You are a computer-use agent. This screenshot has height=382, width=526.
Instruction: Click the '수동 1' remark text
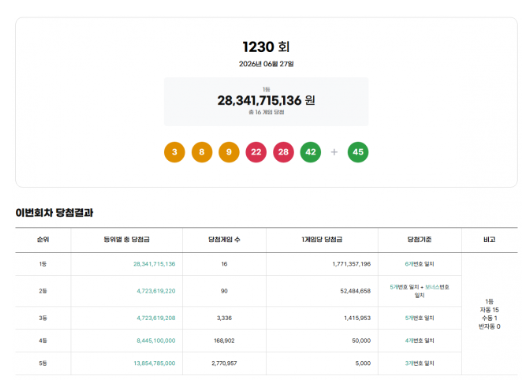(489, 318)
